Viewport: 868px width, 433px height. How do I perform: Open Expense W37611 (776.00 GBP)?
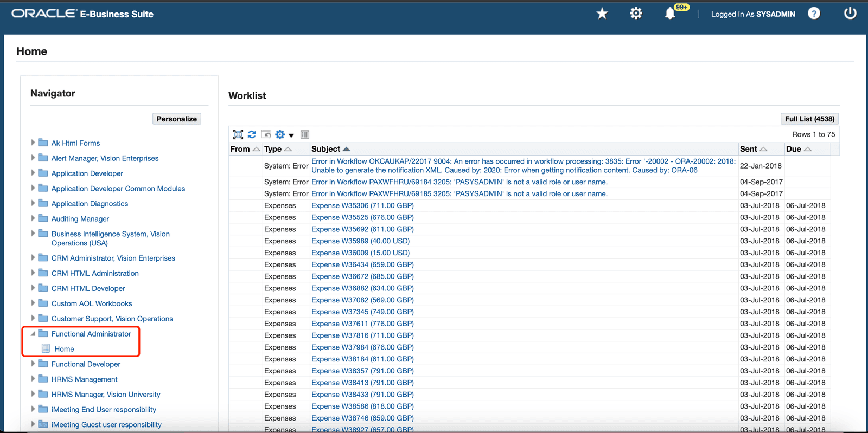362,324
